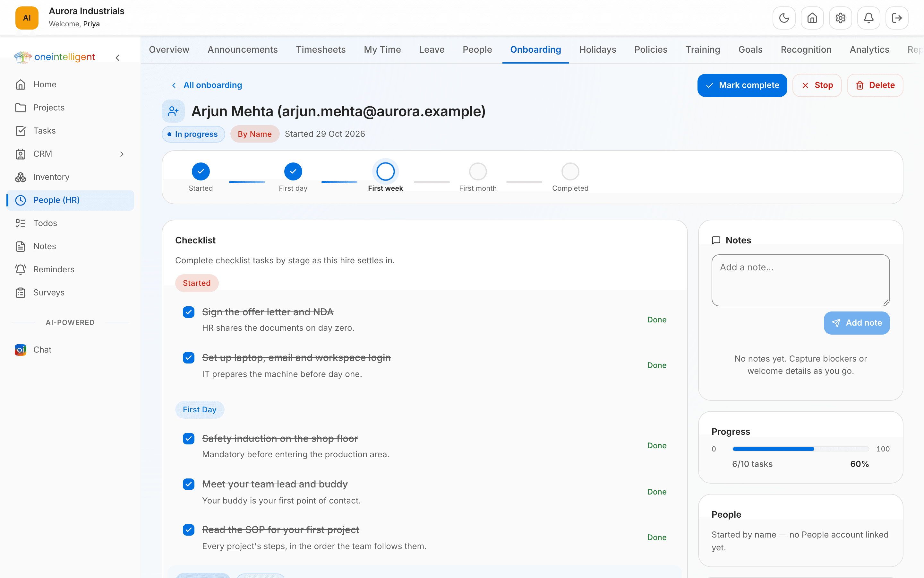Open settings gear icon
Image resolution: width=924 pixels, height=578 pixels.
pyautogui.click(x=840, y=18)
